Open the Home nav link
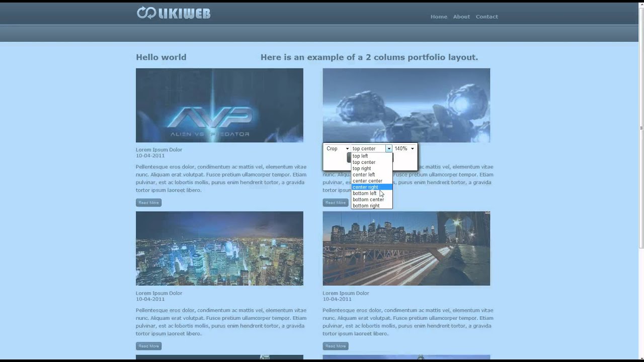 439,17
